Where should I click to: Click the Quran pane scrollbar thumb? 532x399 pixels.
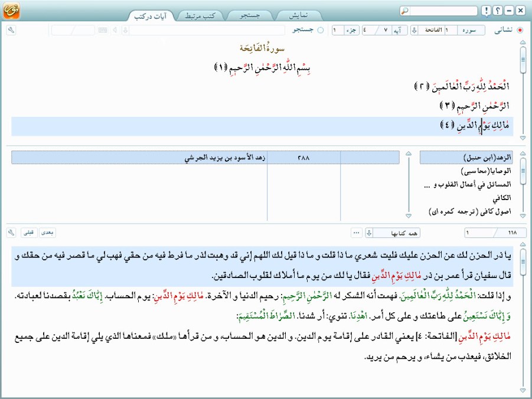523,60
